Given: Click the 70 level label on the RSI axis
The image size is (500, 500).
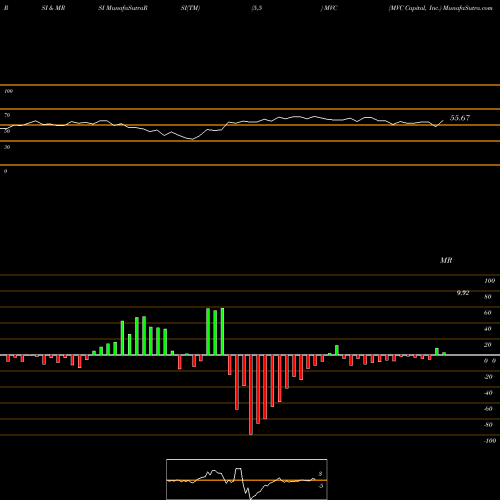Looking at the screenshot, I should coord(7,115).
